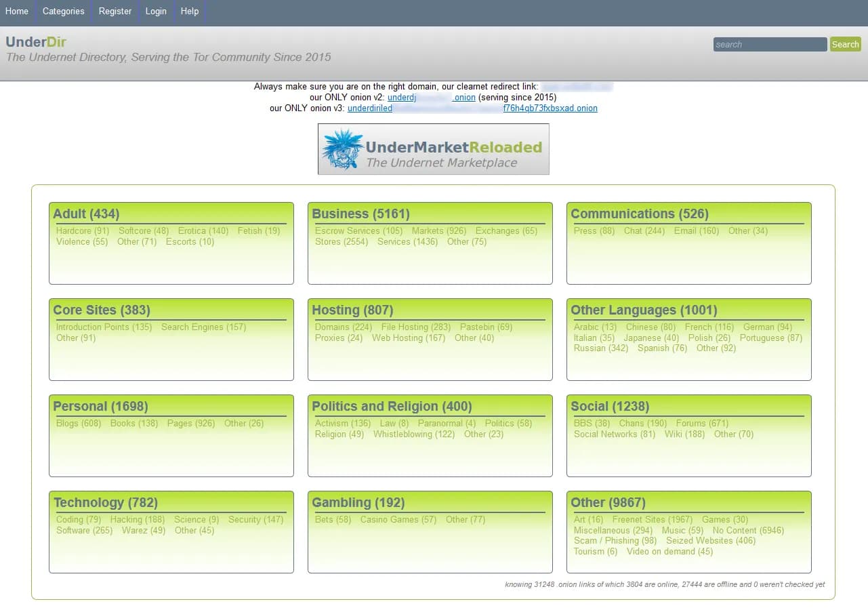Select Escrow Services (105) subcategory
Viewport: 868px width, 608px height.
(358, 231)
